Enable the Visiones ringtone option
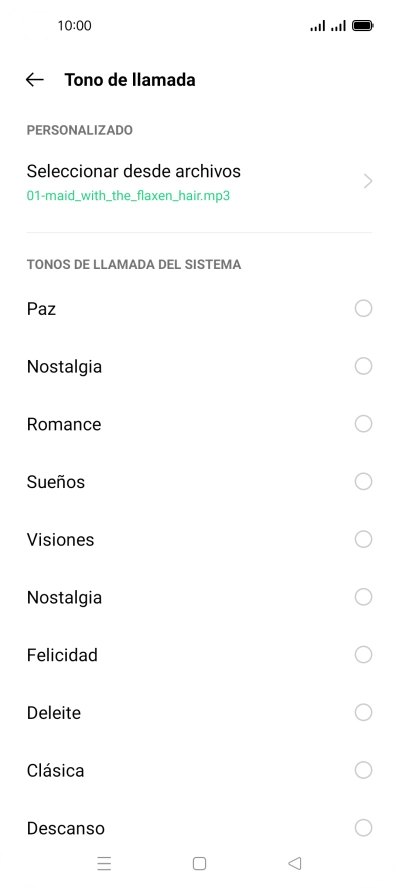This screenshot has height=888, width=399. pos(363,539)
